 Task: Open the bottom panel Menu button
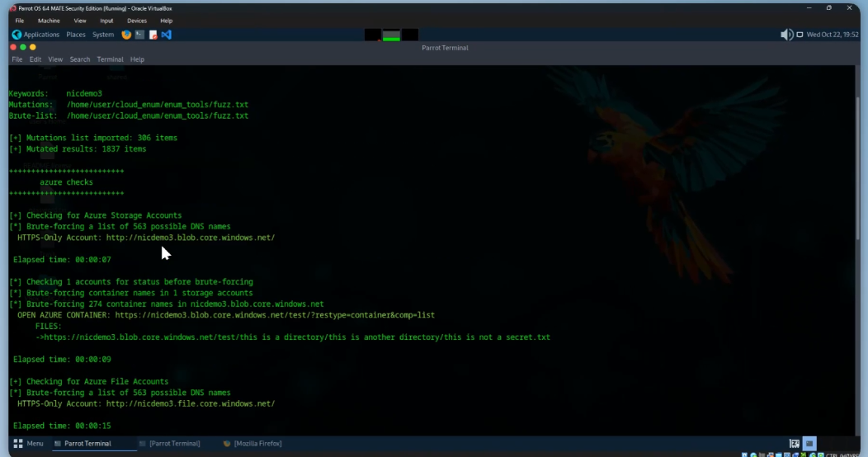point(28,443)
